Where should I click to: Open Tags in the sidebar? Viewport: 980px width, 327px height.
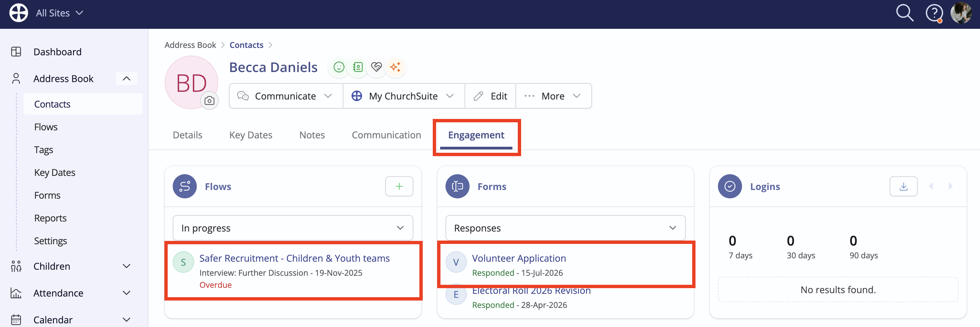tap(44, 150)
